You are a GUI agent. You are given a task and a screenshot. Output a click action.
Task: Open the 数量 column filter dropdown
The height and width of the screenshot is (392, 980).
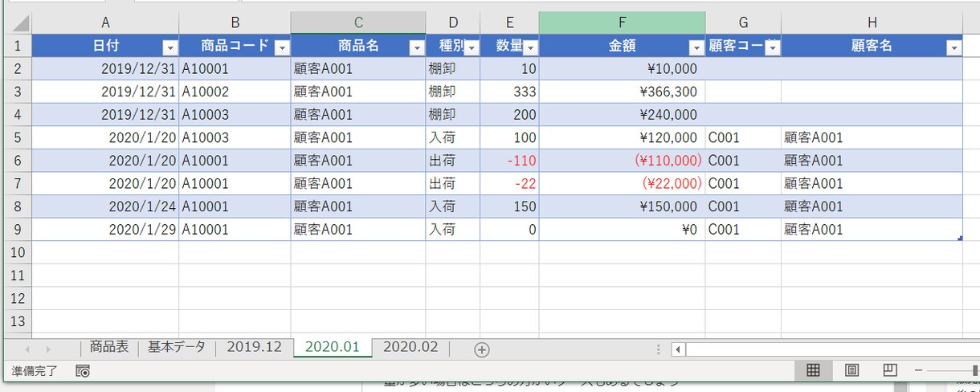[530, 48]
